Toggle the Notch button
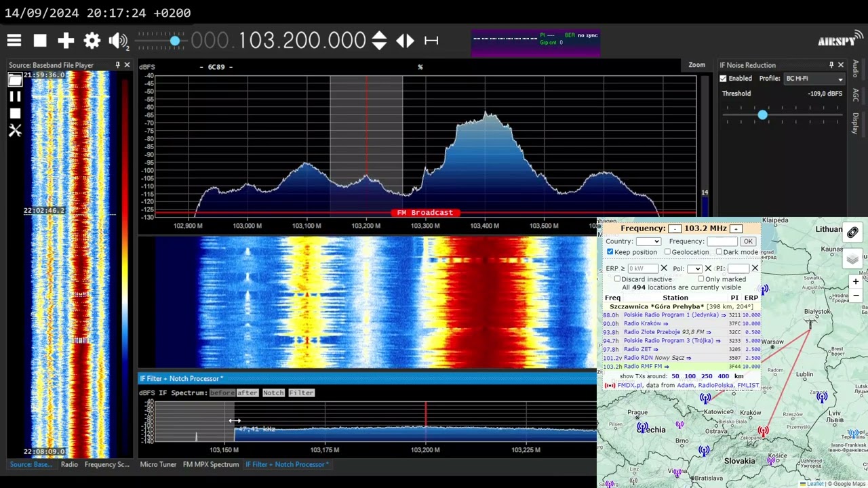This screenshot has width=868, height=488. coord(273,393)
